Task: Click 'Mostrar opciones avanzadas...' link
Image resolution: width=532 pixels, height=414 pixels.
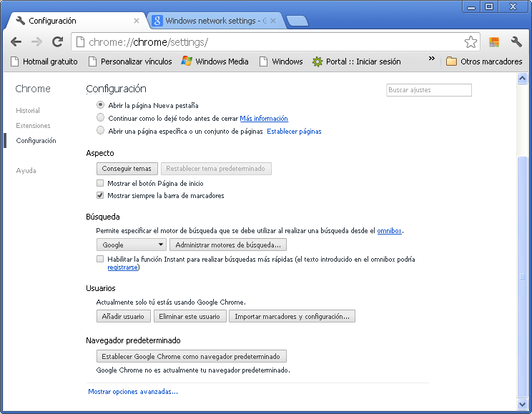Action: coord(133,391)
